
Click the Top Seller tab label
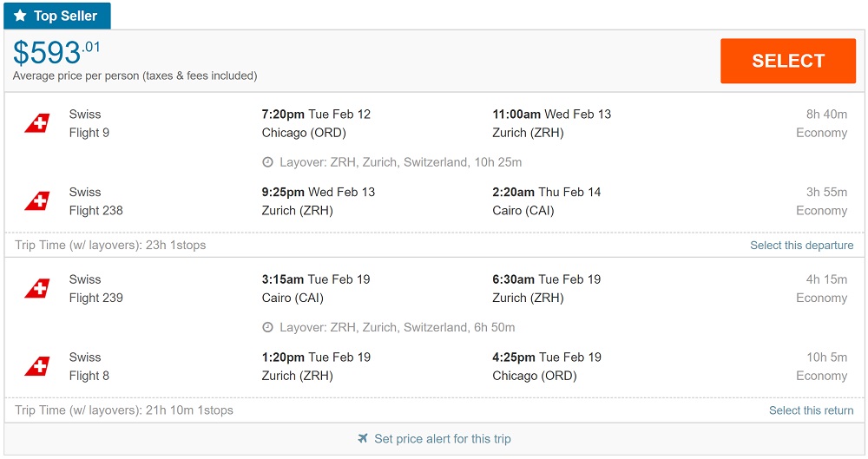[65, 16]
